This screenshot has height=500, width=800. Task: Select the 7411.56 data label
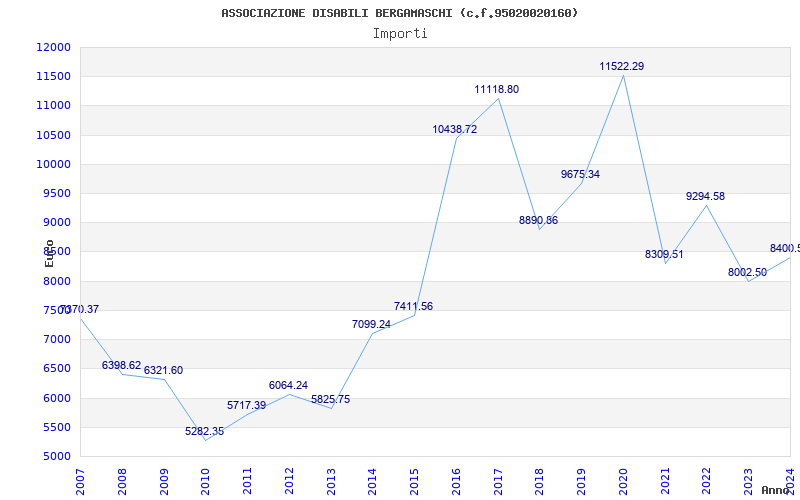(413, 306)
